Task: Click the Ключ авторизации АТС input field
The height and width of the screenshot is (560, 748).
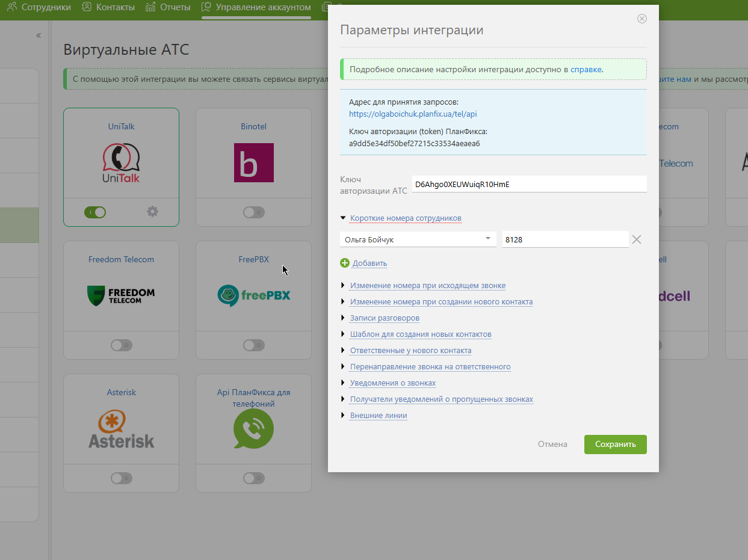Action: pyautogui.click(x=530, y=184)
